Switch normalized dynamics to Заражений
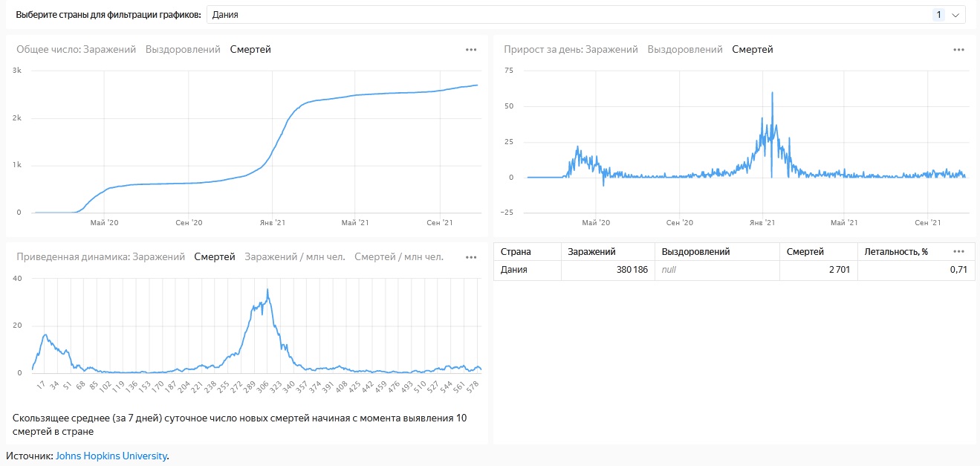Viewport: 980px width, 466px height. coord(158,257)
